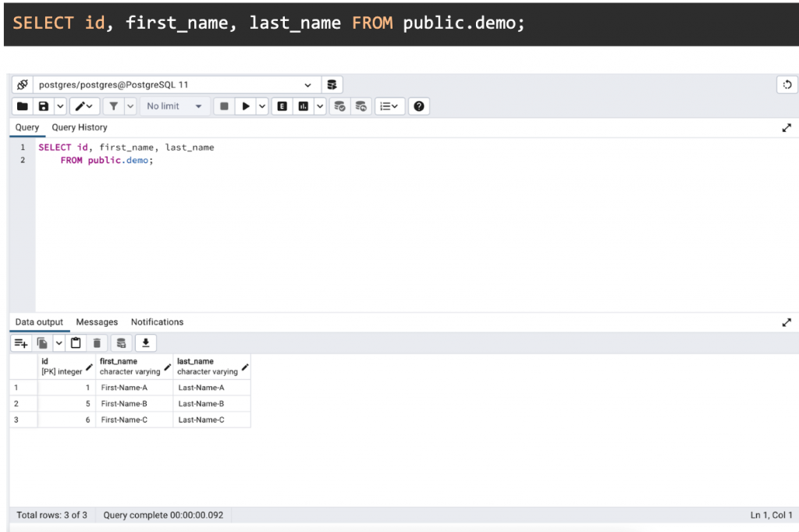Open the Help question mark icon
This screenshot has height=532, width=799.
pos(419,106)
